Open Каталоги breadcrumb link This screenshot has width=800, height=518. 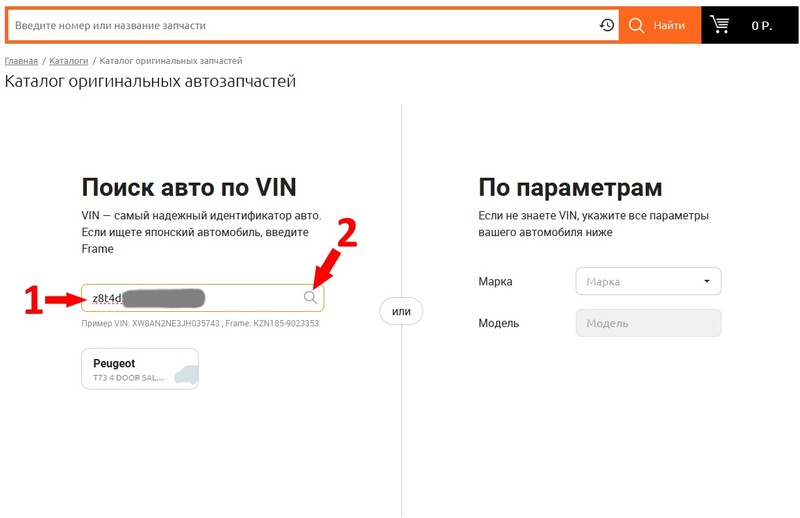[69, 61]
